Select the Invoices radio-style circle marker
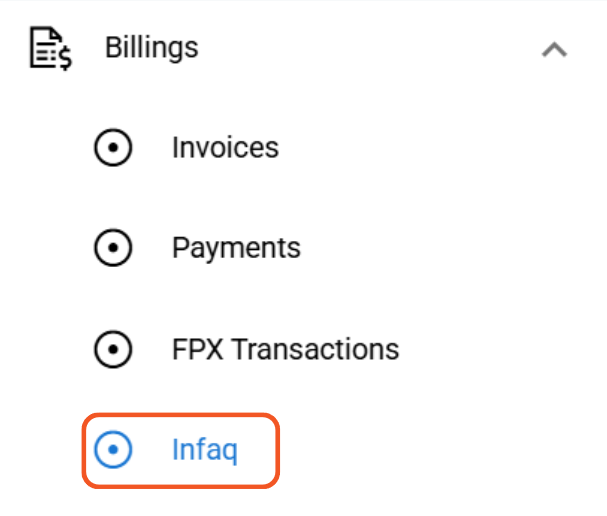This screenshot has height=516, width=607. tap(112, 148)
